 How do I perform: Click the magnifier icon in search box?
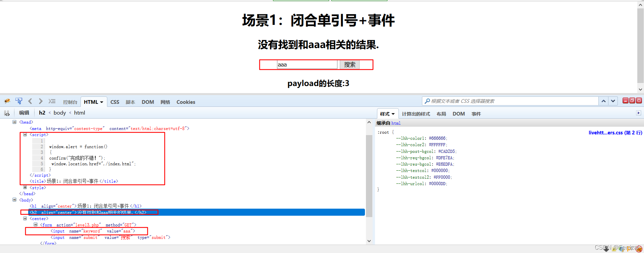point(427,101)
